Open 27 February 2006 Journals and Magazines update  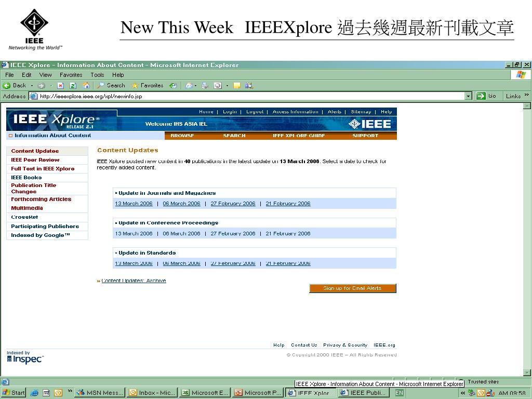[x=233, y=204]
